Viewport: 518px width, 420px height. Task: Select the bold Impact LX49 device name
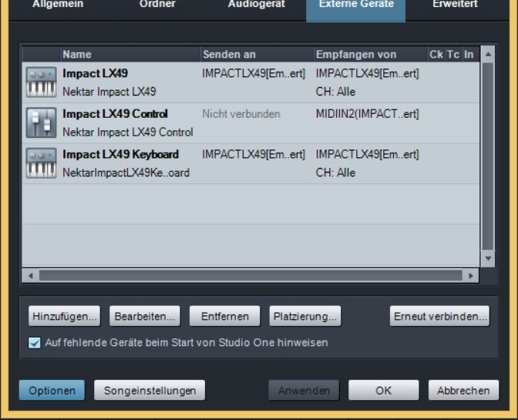click(x=95, y=73)
